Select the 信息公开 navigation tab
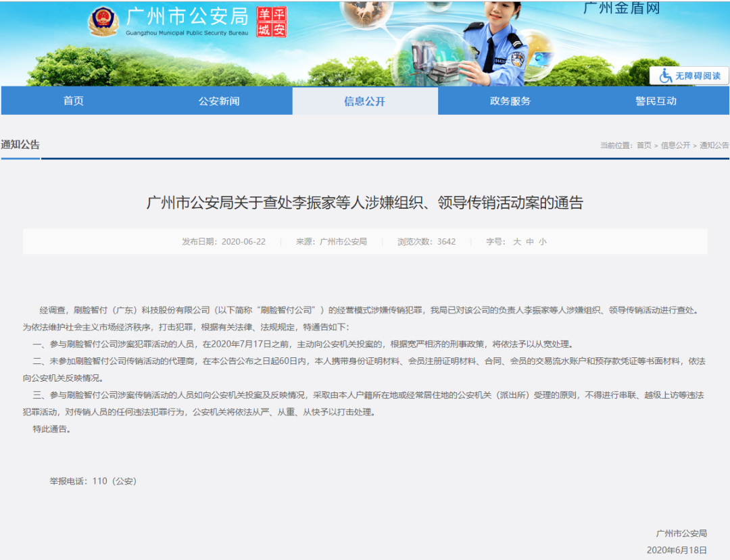 pos(365,101)
